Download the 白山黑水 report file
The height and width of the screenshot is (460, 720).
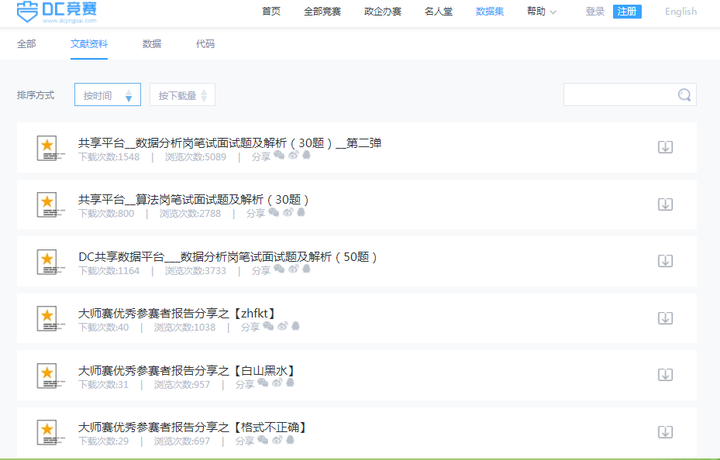(x=665, y=375)
